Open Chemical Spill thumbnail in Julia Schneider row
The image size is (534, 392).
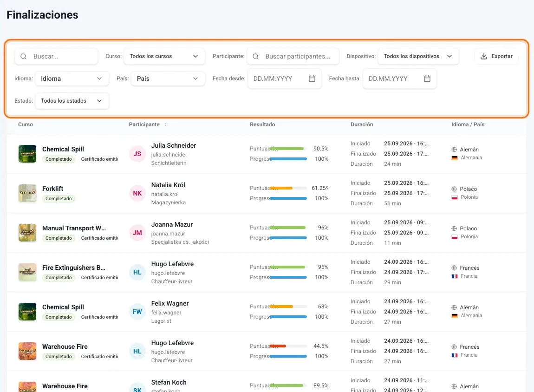[27, 154]
